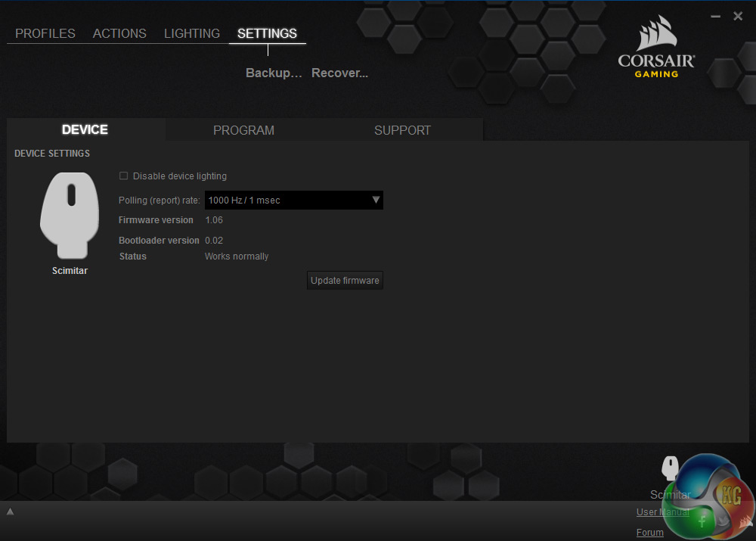
Task: Open the User Manual link
Action: coord(662,512)
